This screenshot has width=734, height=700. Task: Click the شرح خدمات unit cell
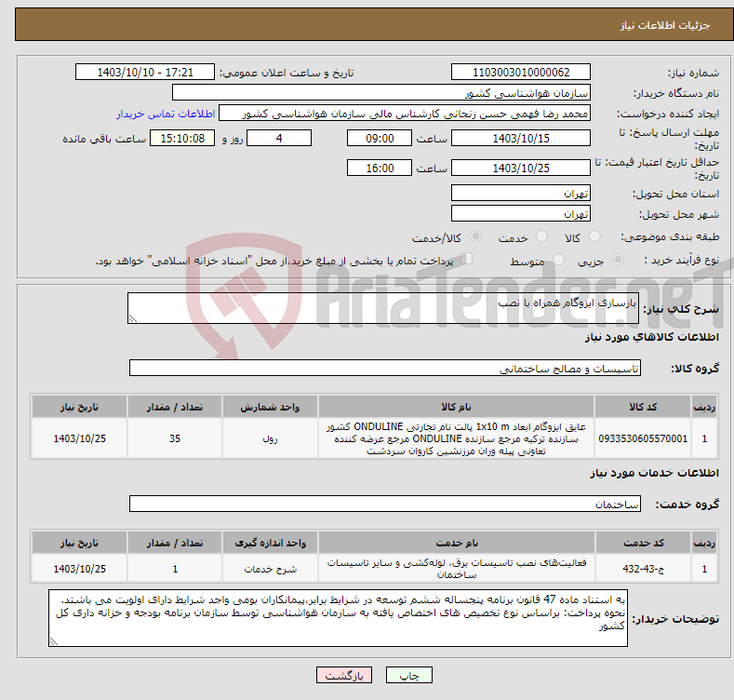pos(270,569)
